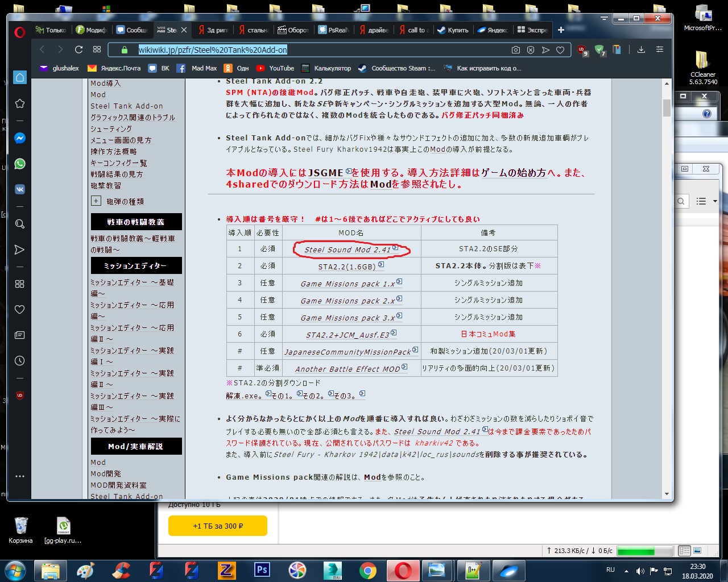Open glushalex bookmark
This screenshot has width=728, height=582.
click(x=60, y=68)
